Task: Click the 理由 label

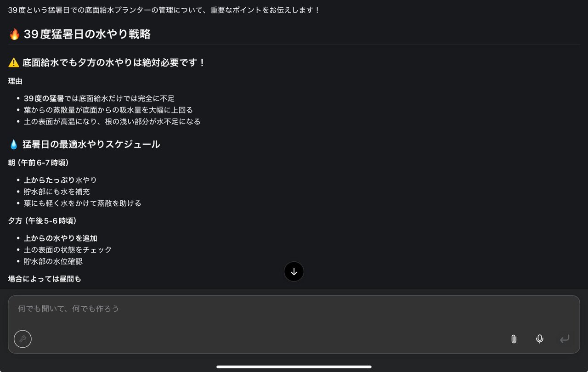Action: coord(15,81)
